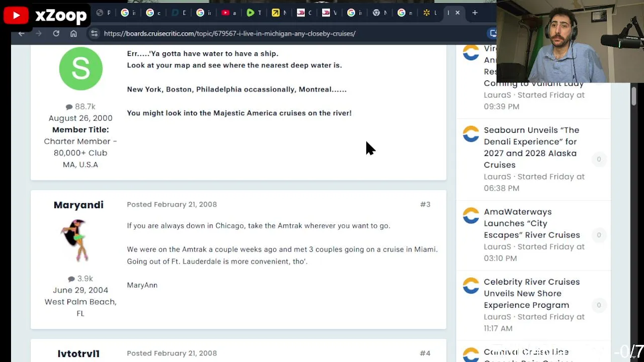Click reply count on Seabourn article
The height and width of the screenshot is (362, 644).
pyautogui.click(x=599, y=159)
